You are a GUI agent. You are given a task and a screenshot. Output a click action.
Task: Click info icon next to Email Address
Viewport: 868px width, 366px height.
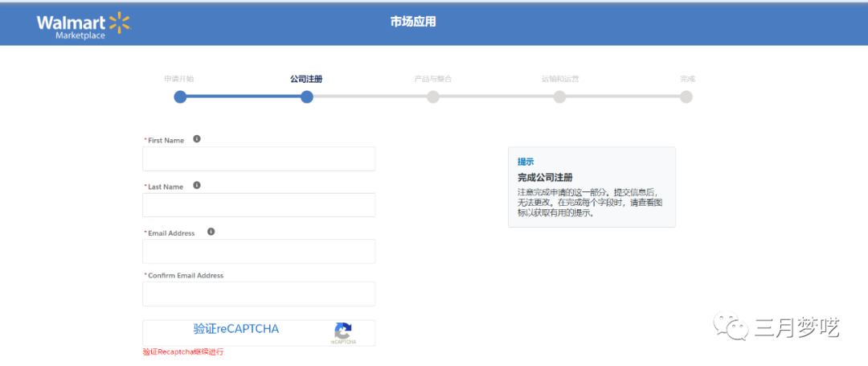(211, 232)
